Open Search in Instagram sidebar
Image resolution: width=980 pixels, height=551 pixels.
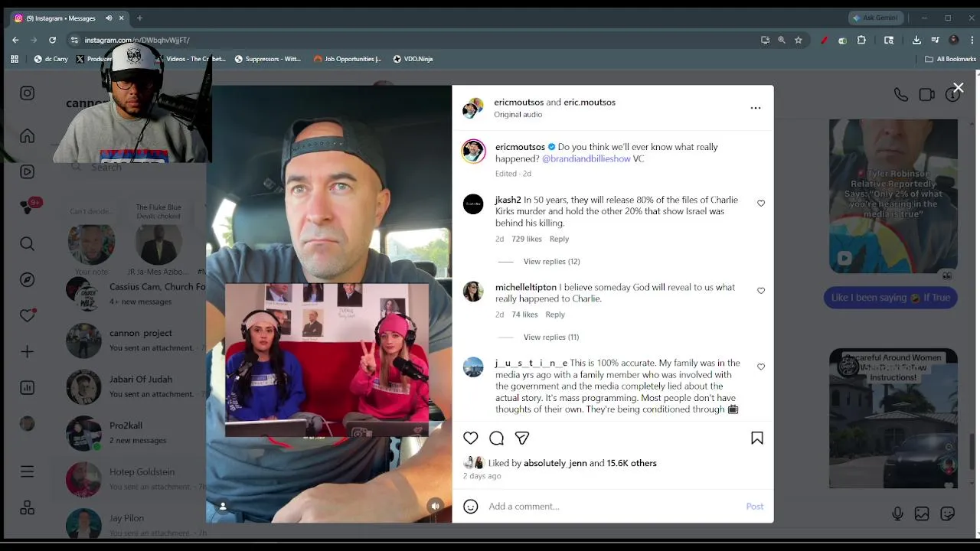tap(28, 244)
